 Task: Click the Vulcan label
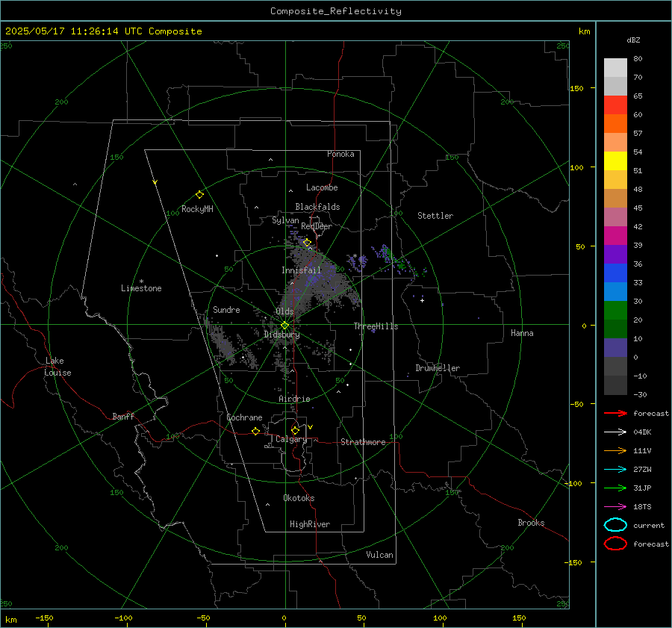coord(379,555)
